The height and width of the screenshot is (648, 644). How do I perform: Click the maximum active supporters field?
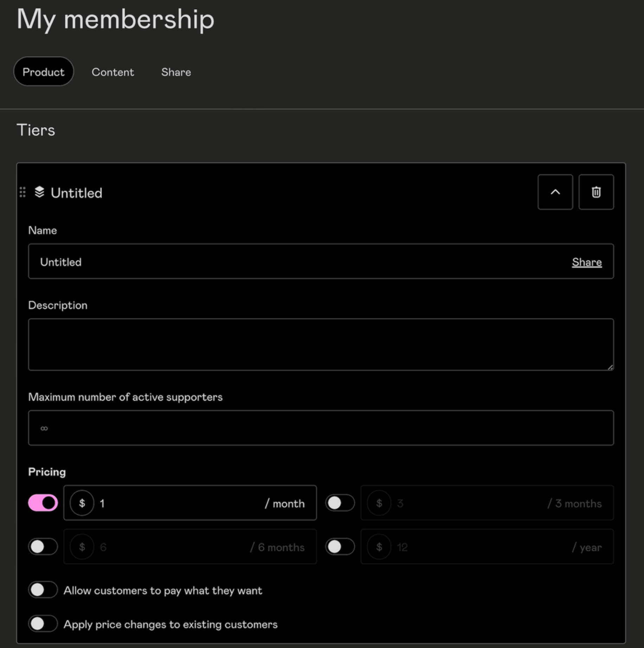pos(246,428)
